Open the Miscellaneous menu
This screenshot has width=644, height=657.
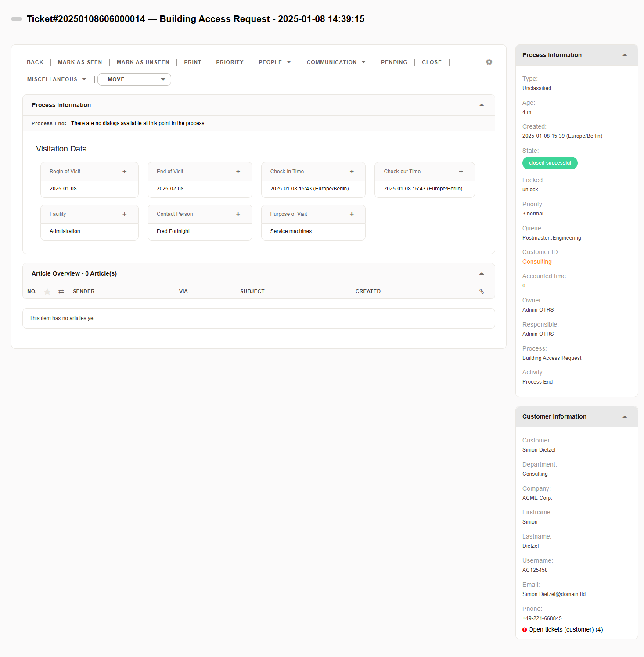[x=57, y=79]
